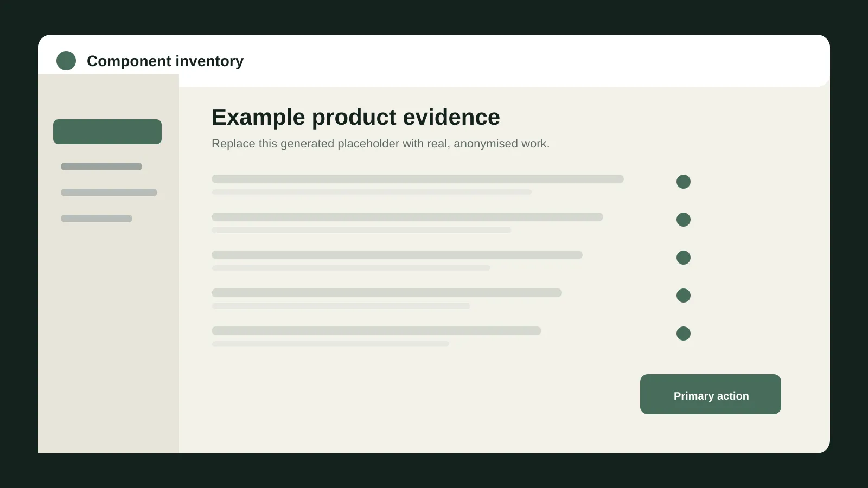Click the green status dot in the fifth list row
868x488 pixels.
tap(684, 333)
